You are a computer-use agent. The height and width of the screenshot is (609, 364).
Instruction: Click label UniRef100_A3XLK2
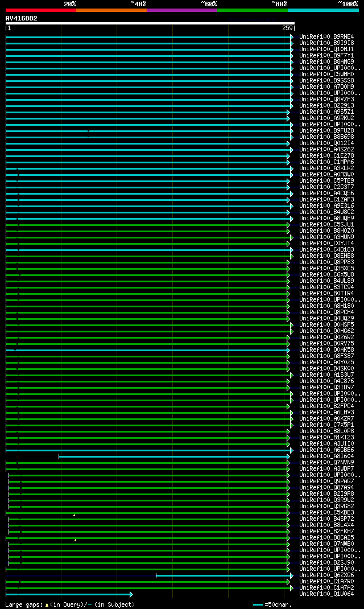tap(326, 168)
